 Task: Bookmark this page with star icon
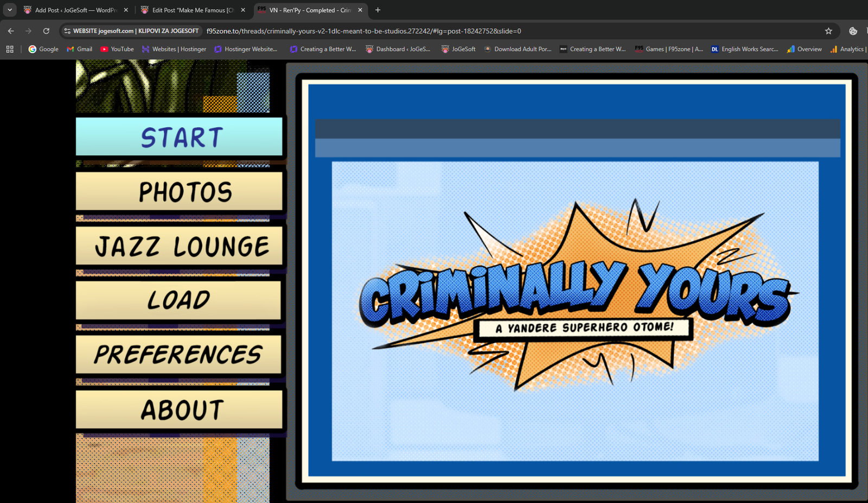(828, 31)
